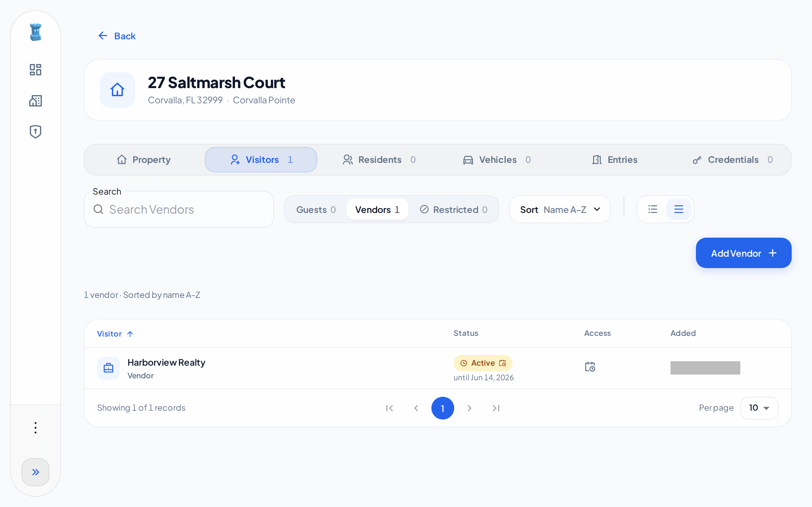Click the scheduled access calendar icon
This screenshot has height=507, width=812.
(590, 367)
